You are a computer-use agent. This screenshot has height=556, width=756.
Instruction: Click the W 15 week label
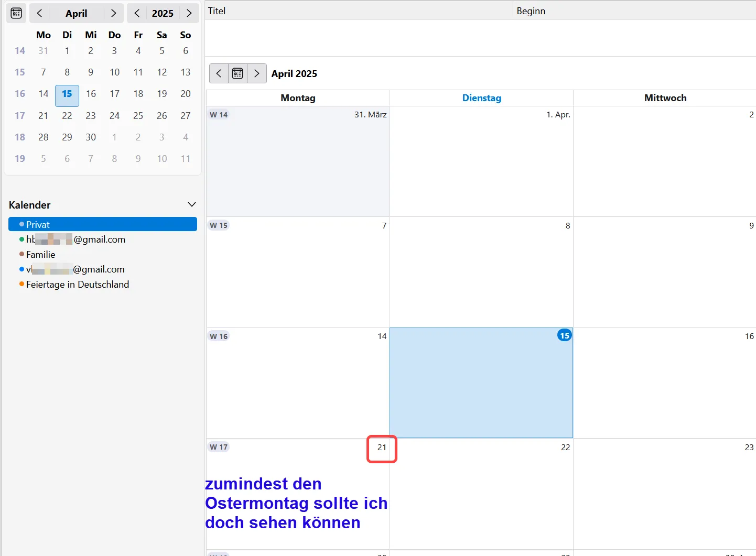[x=219, y=225]
